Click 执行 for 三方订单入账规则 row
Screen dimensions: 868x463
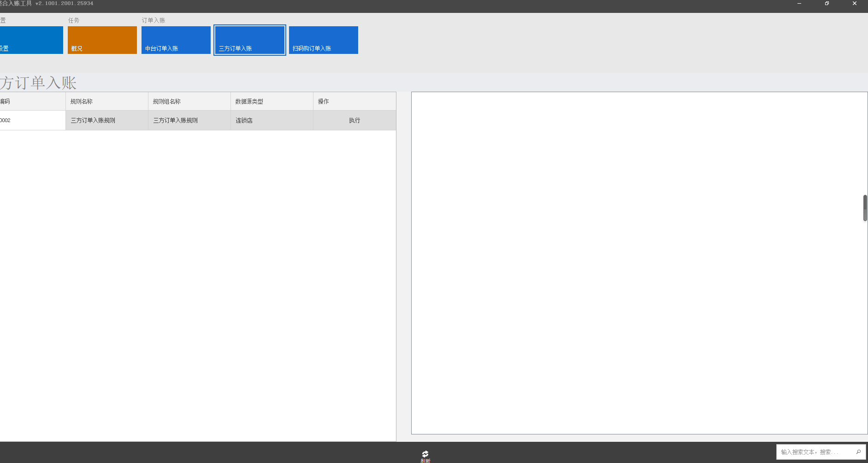pyautogui.click(x=354, y=120)
